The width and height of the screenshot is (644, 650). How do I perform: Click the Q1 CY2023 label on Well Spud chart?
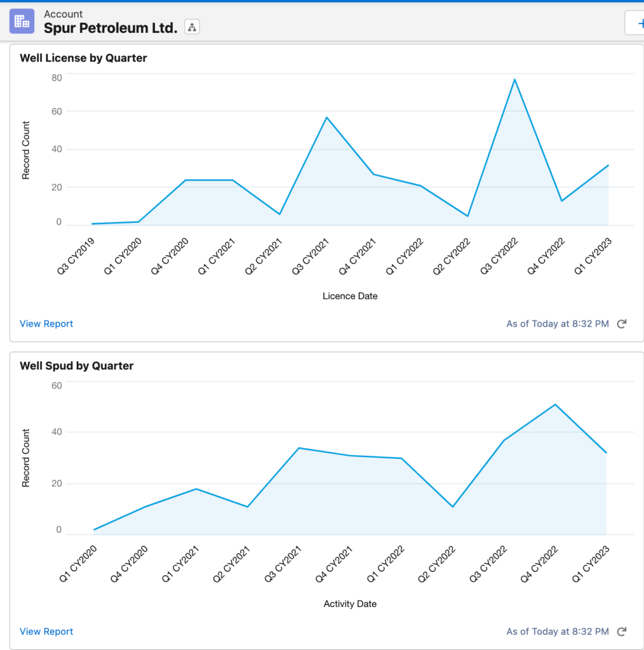[591, 564]
